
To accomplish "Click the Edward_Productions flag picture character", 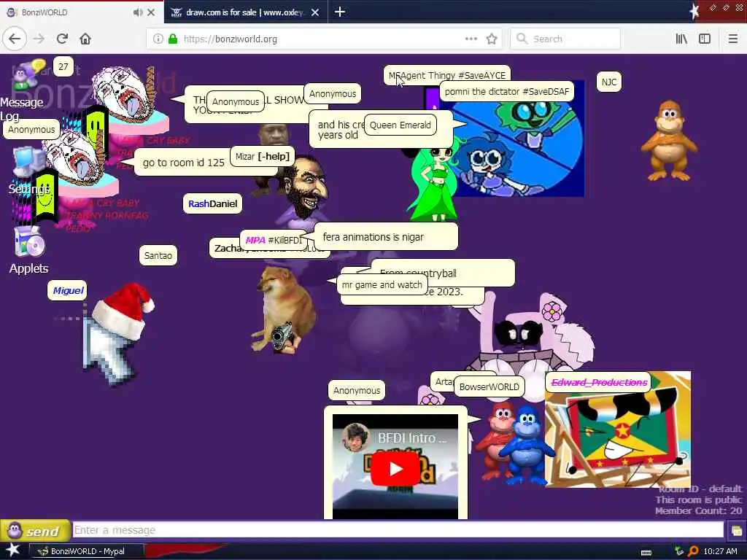I will [618, 429].
